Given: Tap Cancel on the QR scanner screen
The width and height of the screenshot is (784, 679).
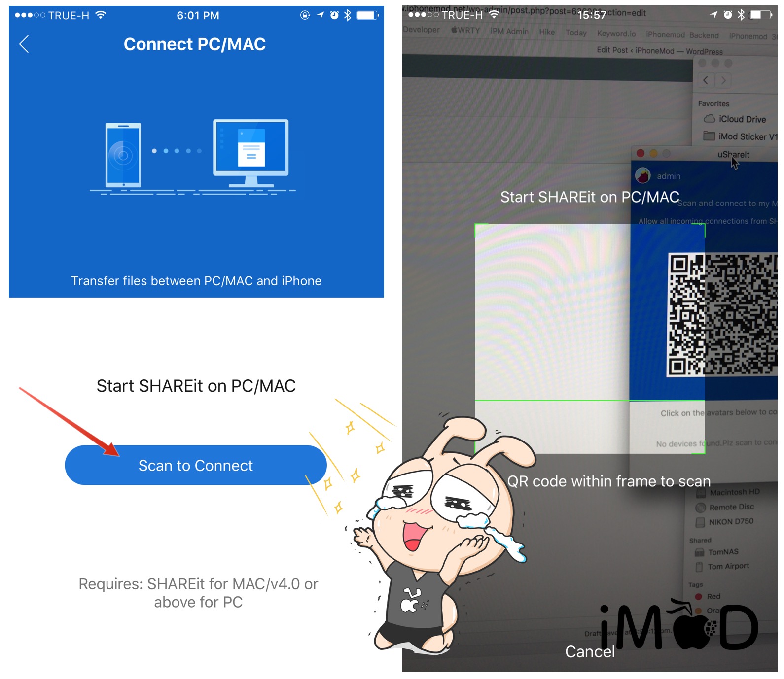Looking at the screenshot, I should [589, 651].
